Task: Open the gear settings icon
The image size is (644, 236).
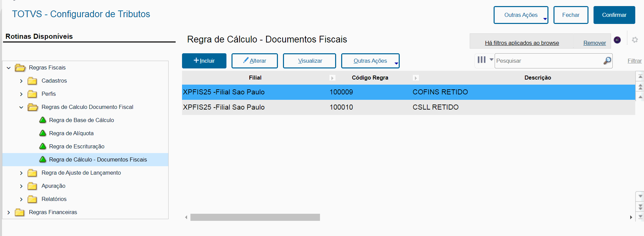Action: (635, 40)
